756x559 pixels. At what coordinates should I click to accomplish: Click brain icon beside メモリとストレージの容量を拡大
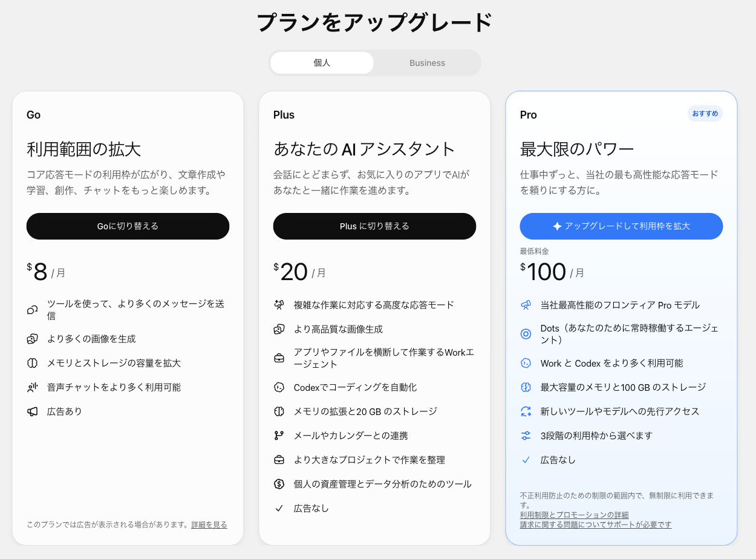pyautogui.click(x=33, y=363)
